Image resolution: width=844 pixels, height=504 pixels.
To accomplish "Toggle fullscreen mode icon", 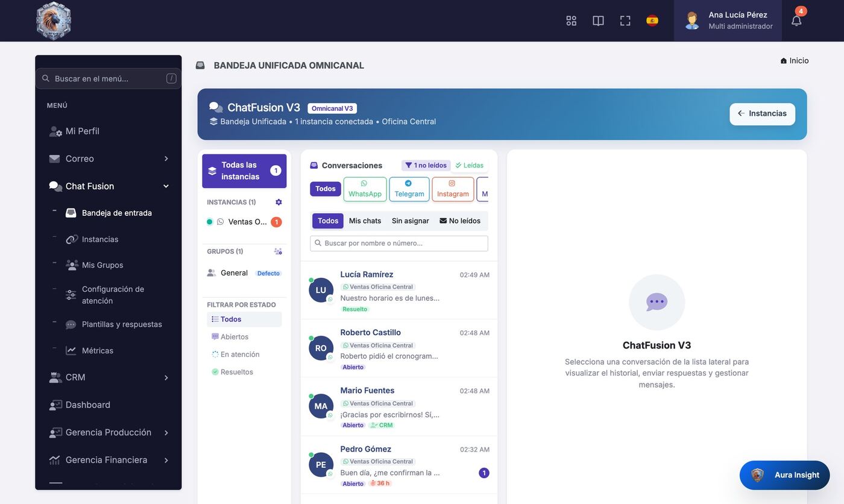I will coord(625,20).
